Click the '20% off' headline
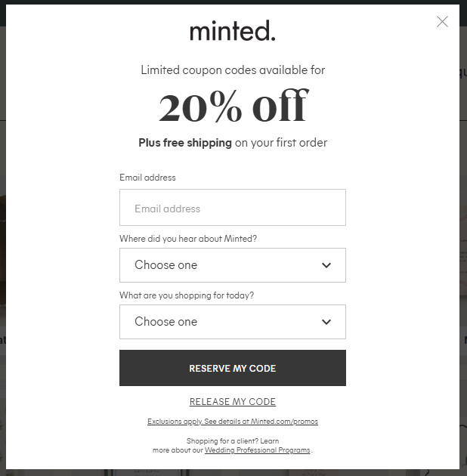Image resolution: width=467 pixels, height=476 pixels. tap(233, 107)
